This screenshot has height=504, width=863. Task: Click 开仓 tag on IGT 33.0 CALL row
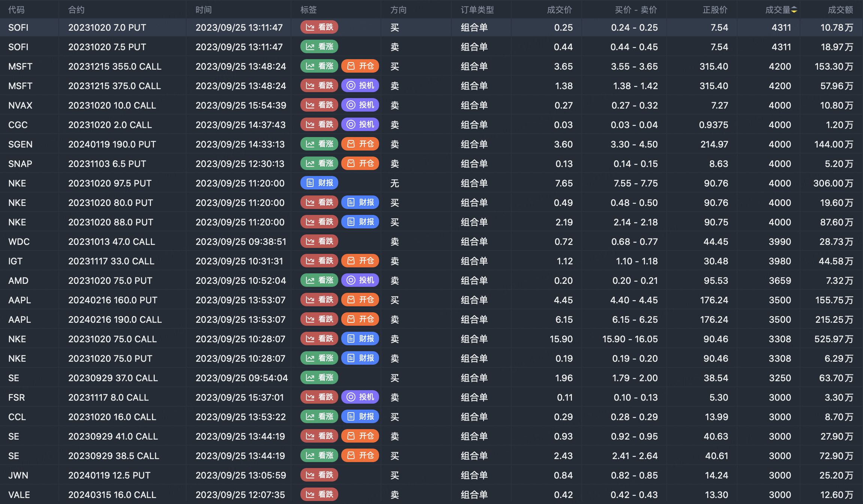(360, 261)
